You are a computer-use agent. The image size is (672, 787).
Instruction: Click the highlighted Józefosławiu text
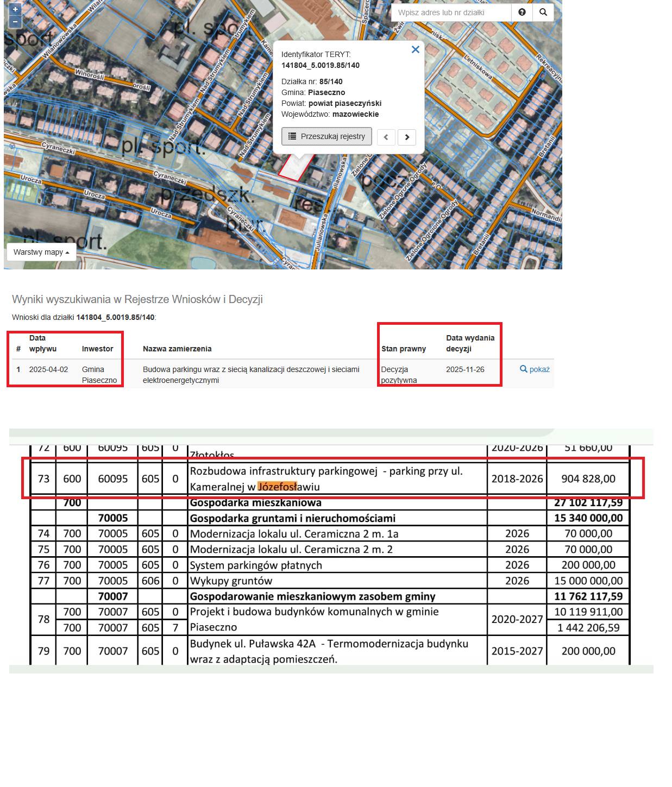pos(277,487)
